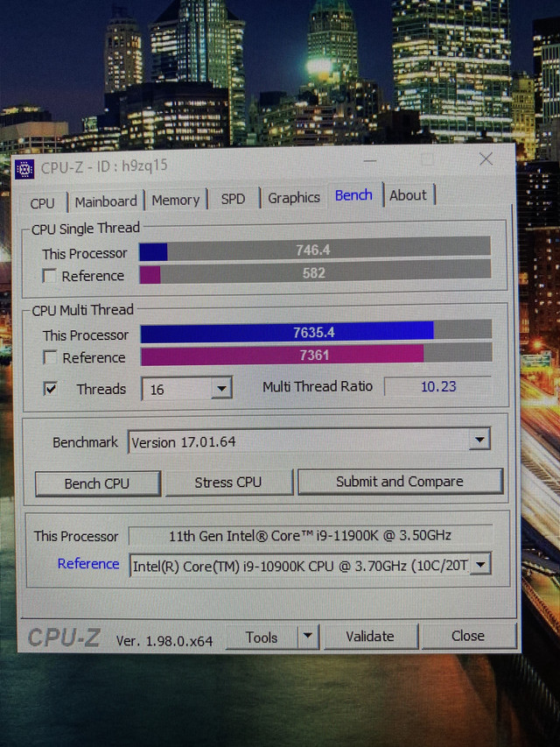Click the CPU Single Thread group label
The height and width of the screenshot is (747, 560).
[x=86, y=229]
